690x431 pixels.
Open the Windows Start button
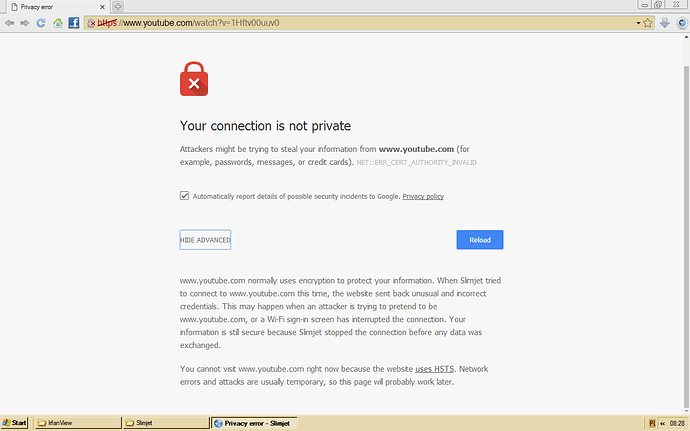click(x=15, y=423)
